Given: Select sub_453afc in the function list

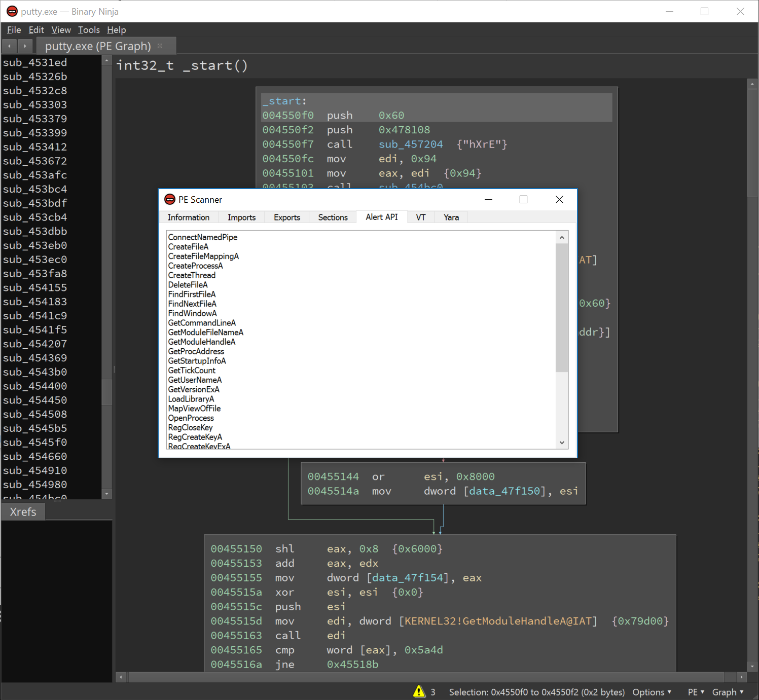Looking at the screenshot, I should point(35,175).
